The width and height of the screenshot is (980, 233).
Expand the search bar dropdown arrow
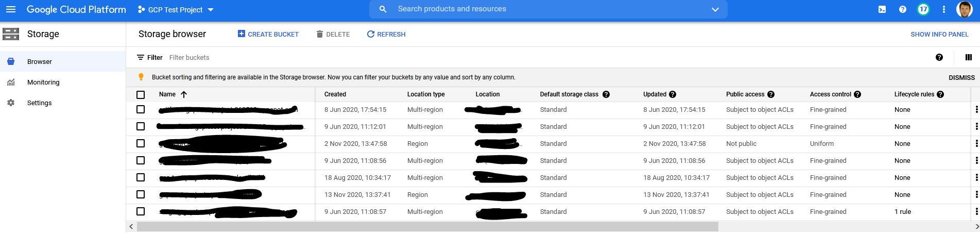715,9
